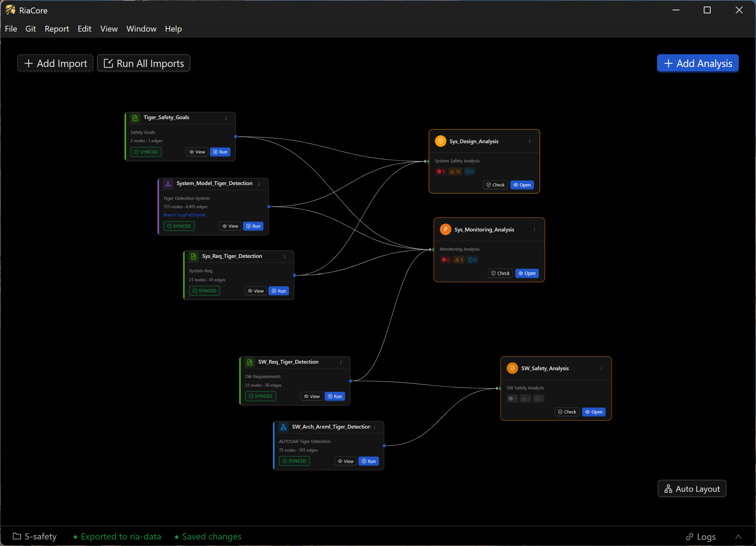Open the SW_Safety_Analysis options menu

tap(601, 368)
